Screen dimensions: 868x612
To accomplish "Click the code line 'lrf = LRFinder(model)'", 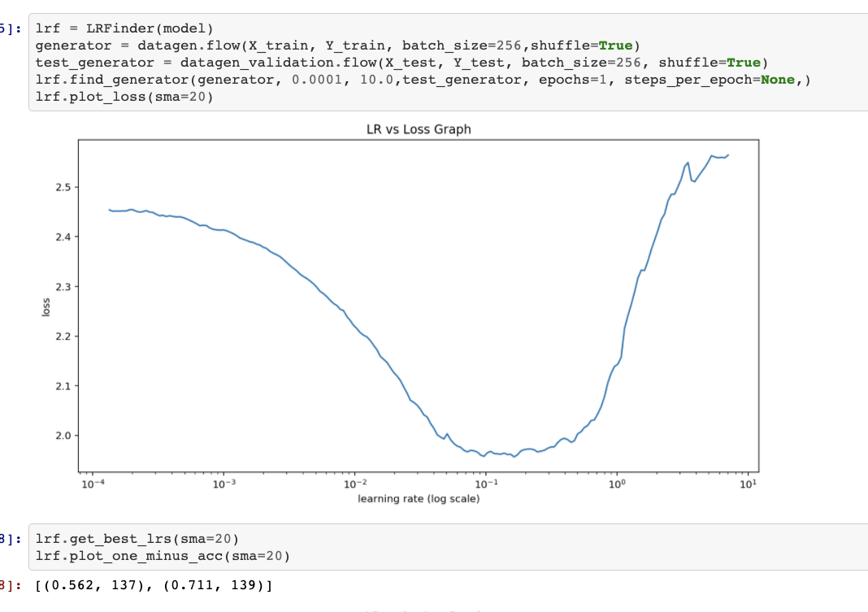I will 124,28.
